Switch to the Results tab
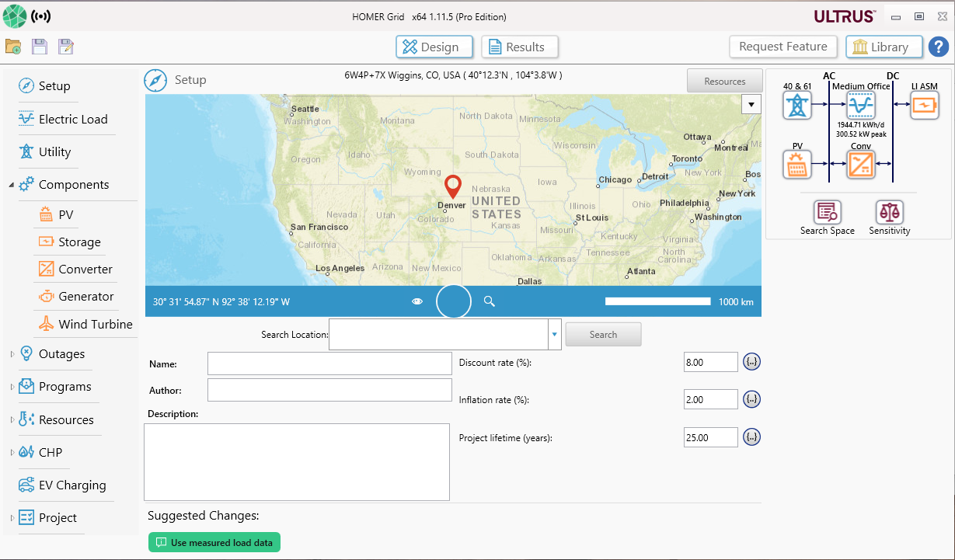This screenshot has width=955, height=560. click(x=520, y=47)
